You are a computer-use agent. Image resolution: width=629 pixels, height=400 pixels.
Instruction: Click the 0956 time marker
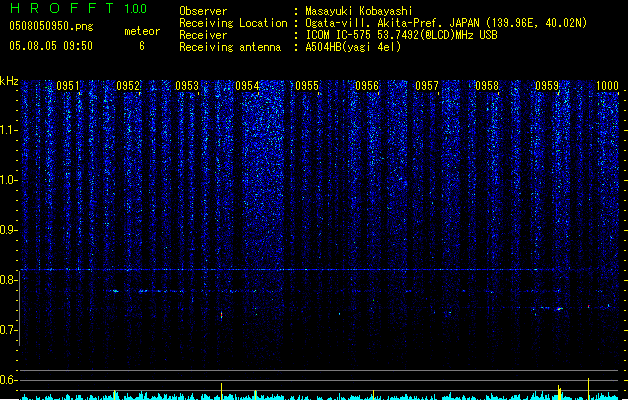click(367, 86)
